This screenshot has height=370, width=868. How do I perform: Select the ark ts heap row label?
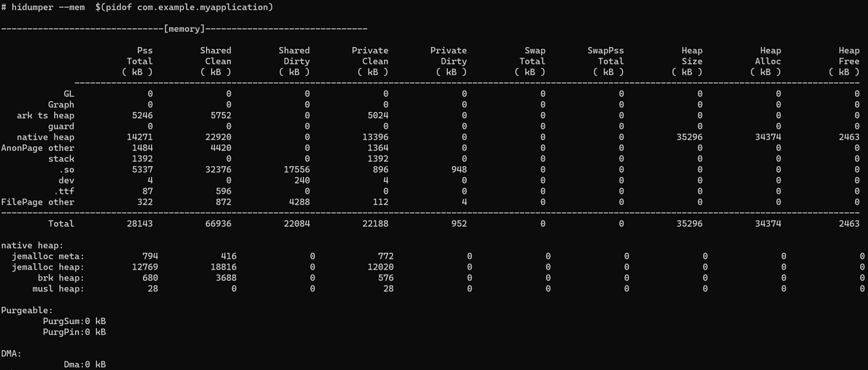click(x=46, y=116)
